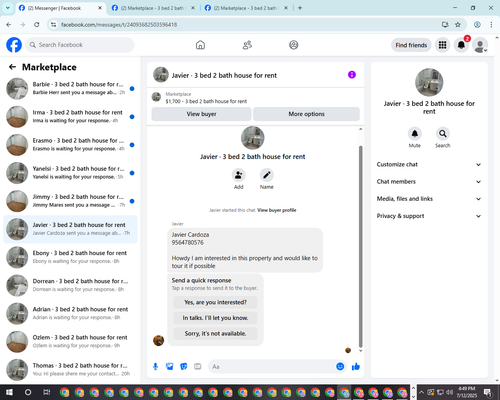500x400 pixels.
Task: Go back using the Marketplace back arrow
Action: tap(12, 67)
